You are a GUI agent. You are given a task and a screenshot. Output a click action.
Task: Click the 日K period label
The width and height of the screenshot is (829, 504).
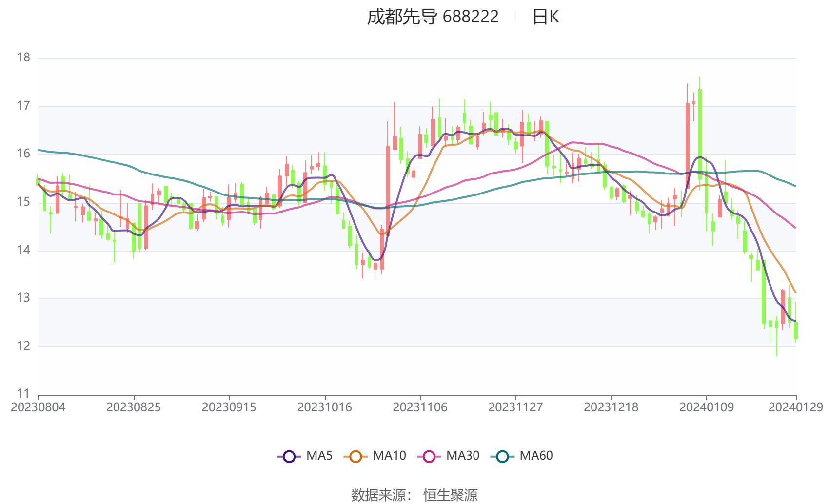pos(545,17)
